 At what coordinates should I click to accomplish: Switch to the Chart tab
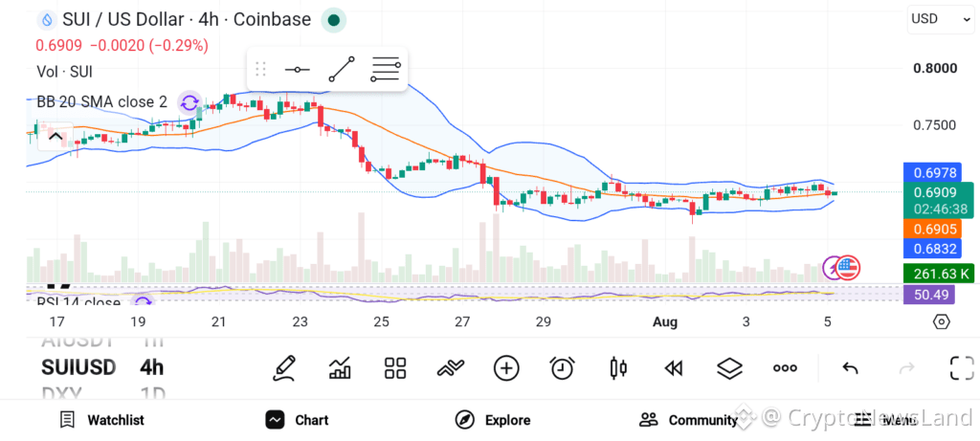click(297, 420)
